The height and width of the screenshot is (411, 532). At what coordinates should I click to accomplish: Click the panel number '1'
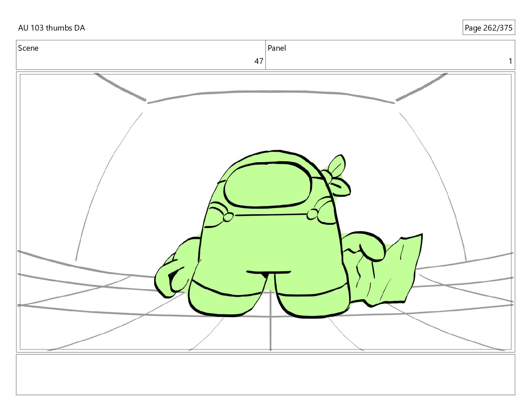[x=510, y=61]
